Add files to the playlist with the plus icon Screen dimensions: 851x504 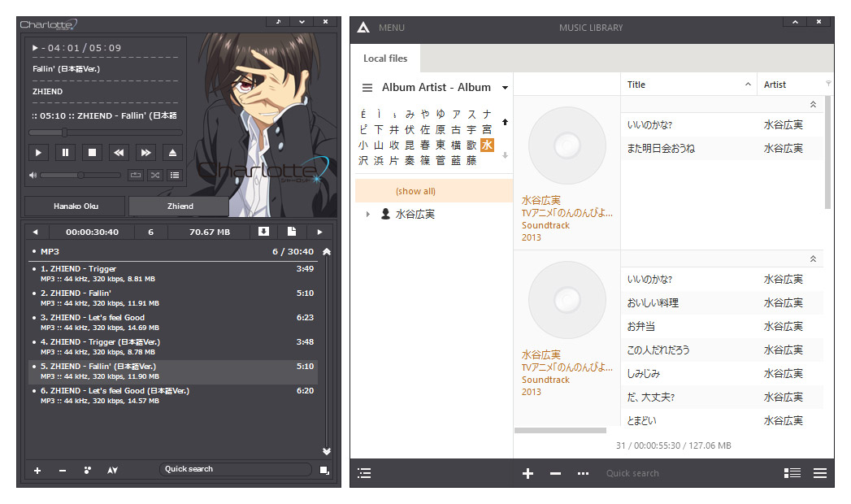click(37, 471)
